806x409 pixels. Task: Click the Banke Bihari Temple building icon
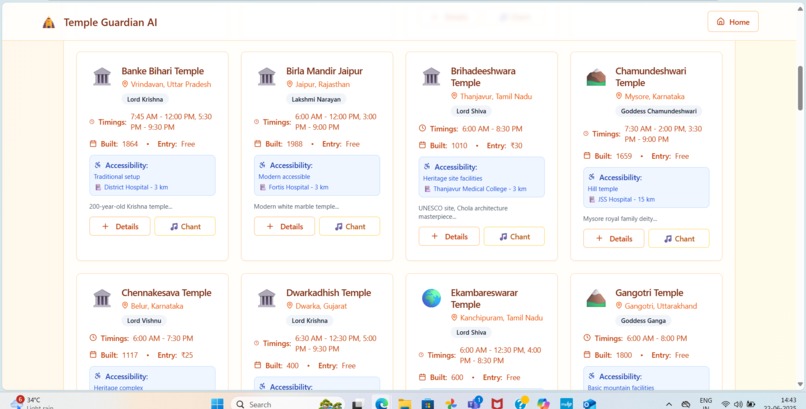(102, 77)
